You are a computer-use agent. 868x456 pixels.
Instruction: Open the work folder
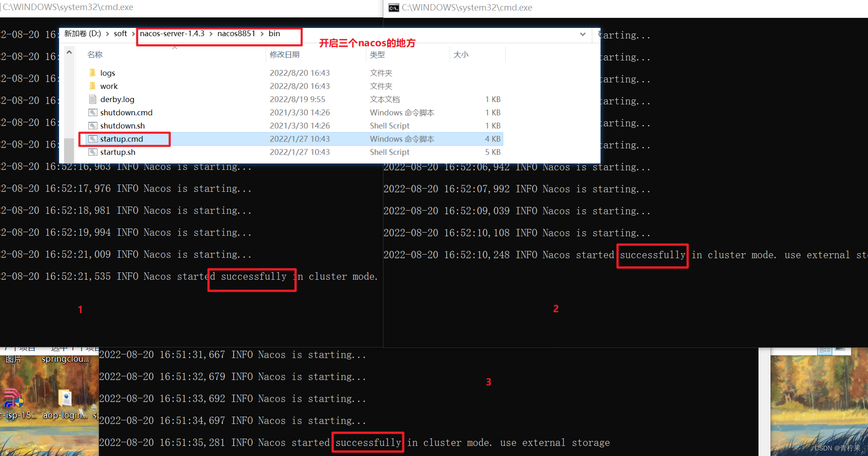(110, 86)
